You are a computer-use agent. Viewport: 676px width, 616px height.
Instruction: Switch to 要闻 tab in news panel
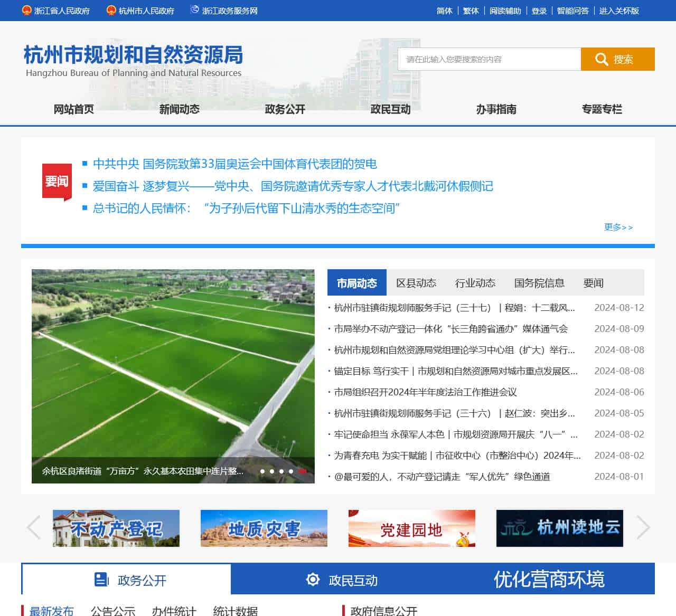(594, 283)
